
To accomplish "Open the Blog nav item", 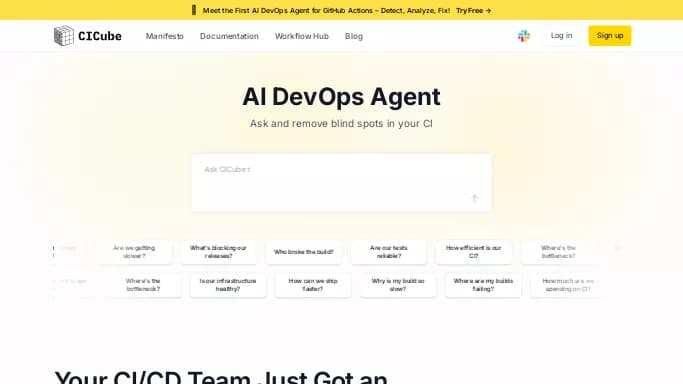I will (x=354, y=36).
